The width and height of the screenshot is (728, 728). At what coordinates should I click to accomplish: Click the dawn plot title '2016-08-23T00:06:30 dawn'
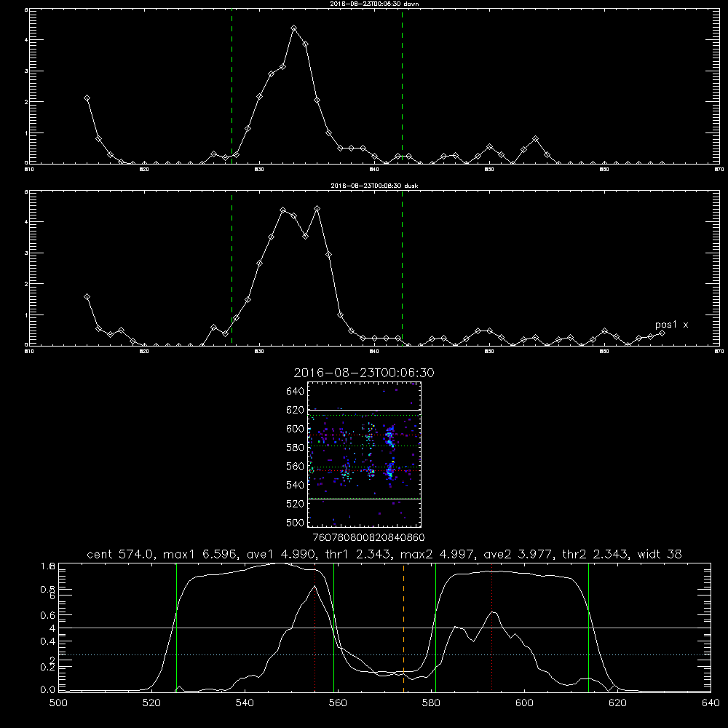(374, 4)
